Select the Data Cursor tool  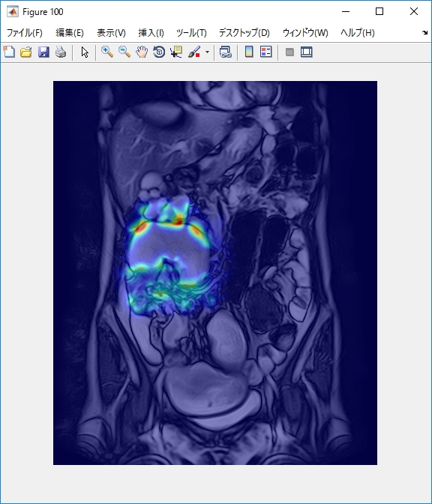(176, 52)
